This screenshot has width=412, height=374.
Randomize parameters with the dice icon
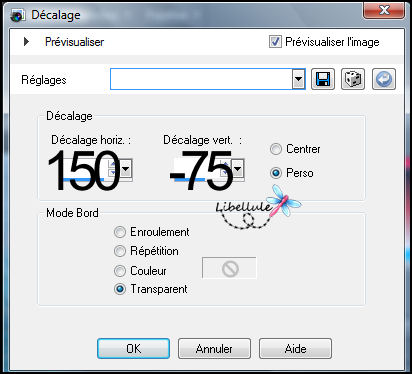coord(353,79)
